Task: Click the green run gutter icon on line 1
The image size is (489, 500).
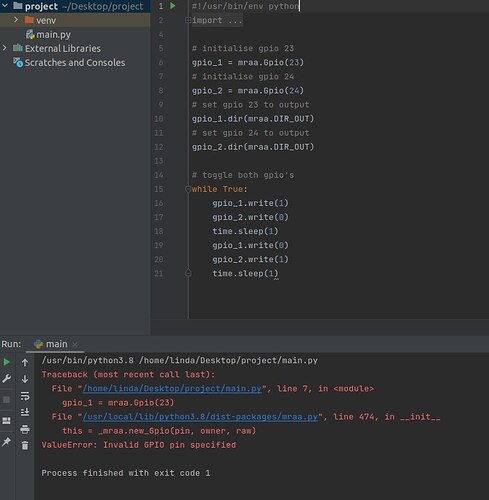Action: click(172, 6)
